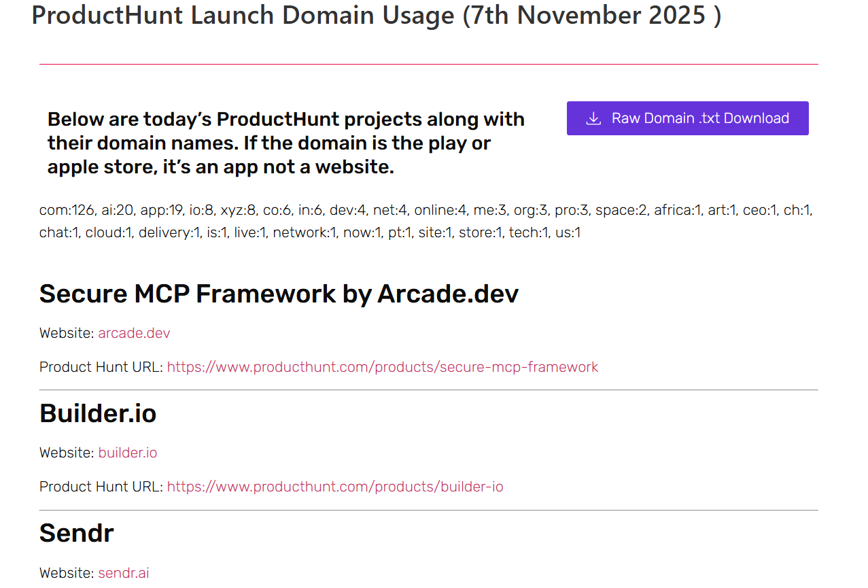Click the Builder.io section heading
868x588 pixels.
click(x=98, y=413)
